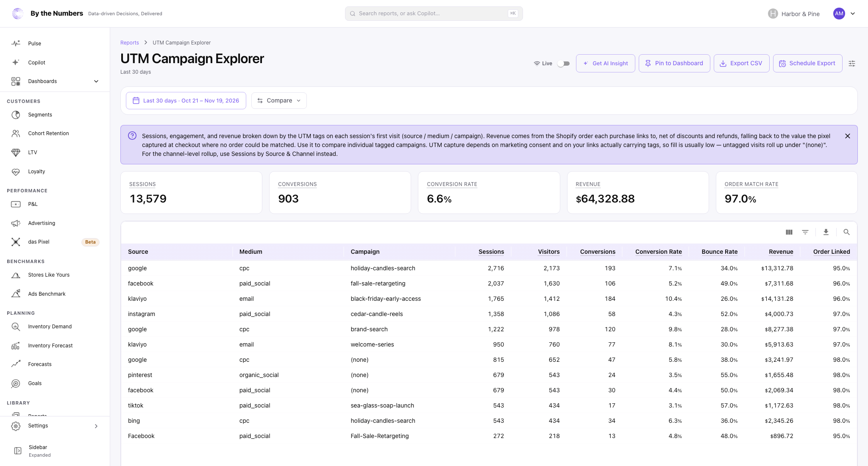
Task: Open the LTV section
Action: tap(55, 153)
